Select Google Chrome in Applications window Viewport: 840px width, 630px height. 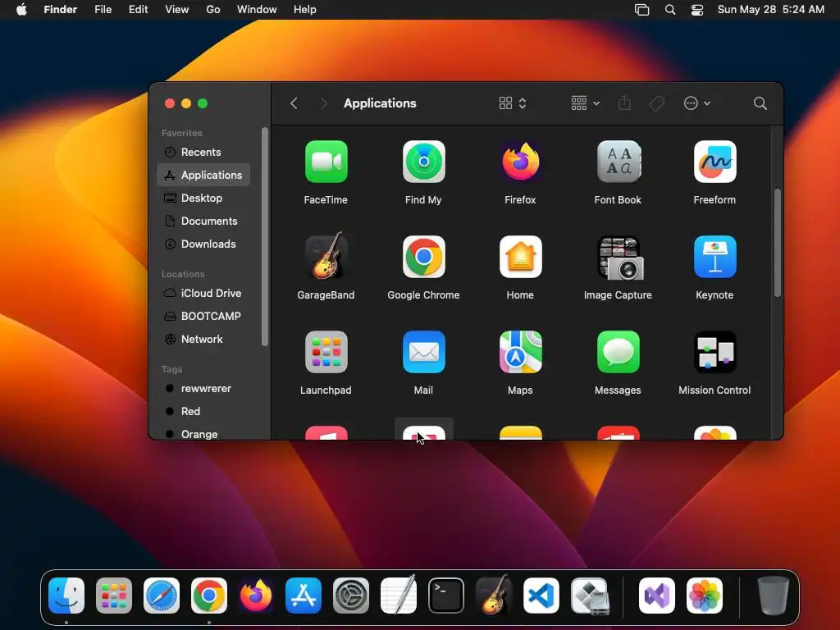[424, 257]
